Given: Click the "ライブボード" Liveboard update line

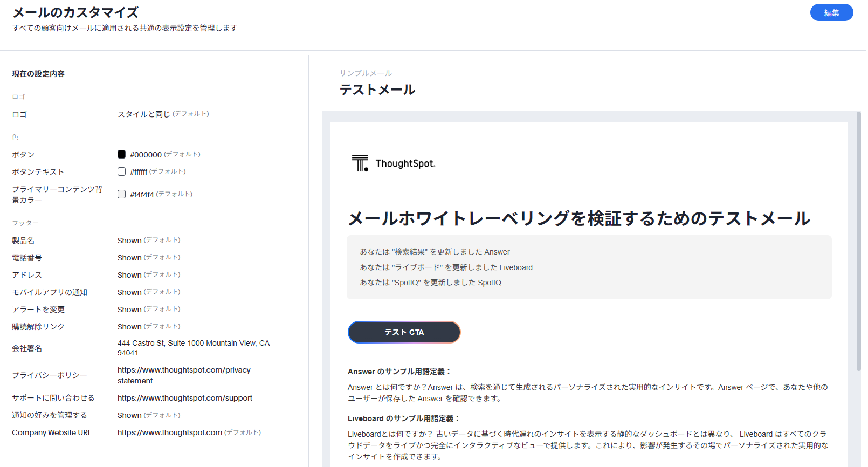Looking at the screenshot, I should tap(446, 267).
